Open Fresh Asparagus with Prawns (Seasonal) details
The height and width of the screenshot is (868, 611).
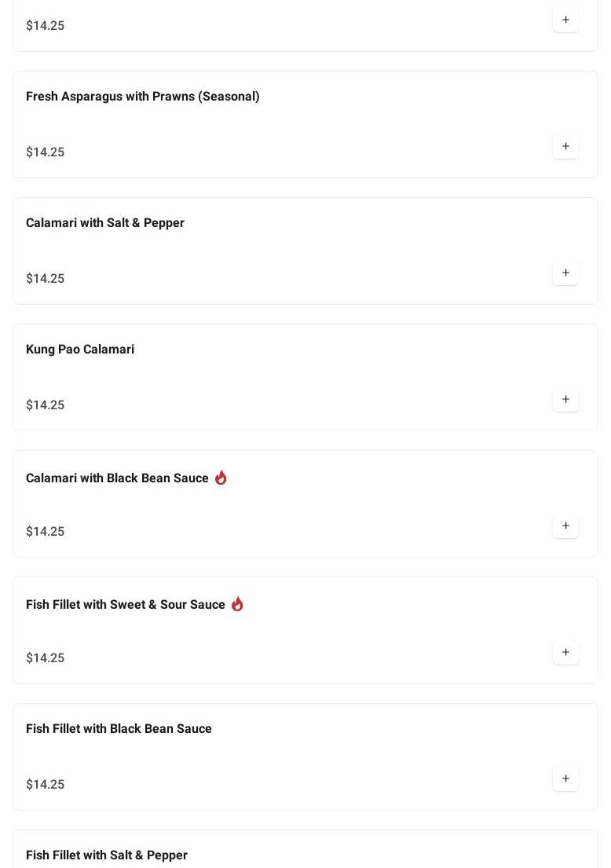[143, 97]
